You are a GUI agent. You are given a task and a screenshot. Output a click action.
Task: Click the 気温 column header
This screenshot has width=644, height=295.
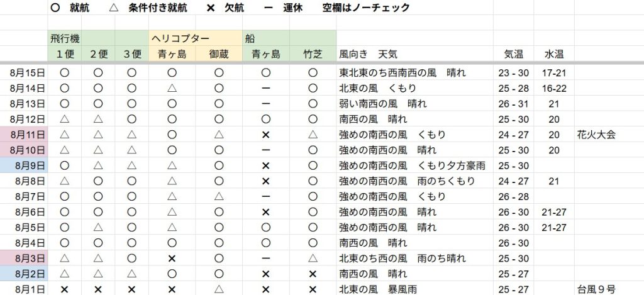(x=513, y=54)
